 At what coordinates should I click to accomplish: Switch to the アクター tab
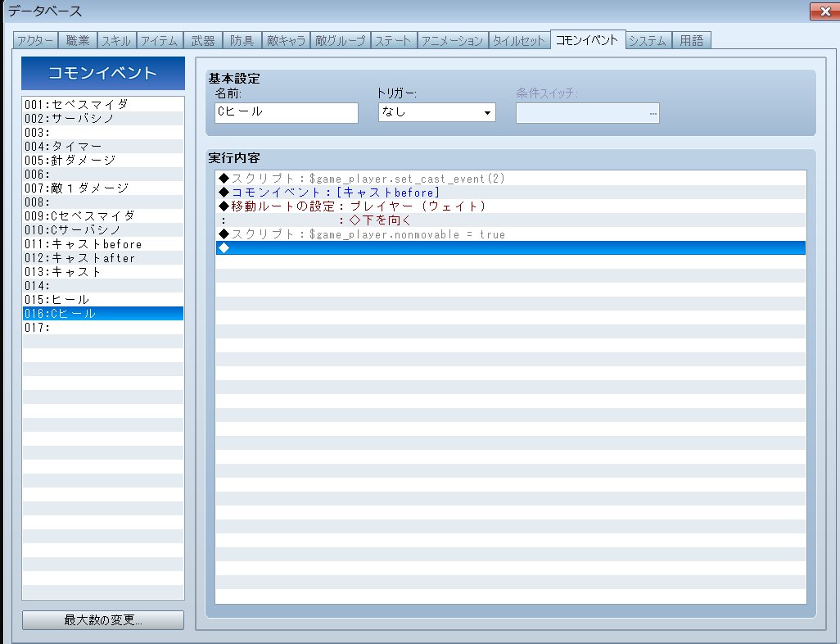[x=35, y=41]
